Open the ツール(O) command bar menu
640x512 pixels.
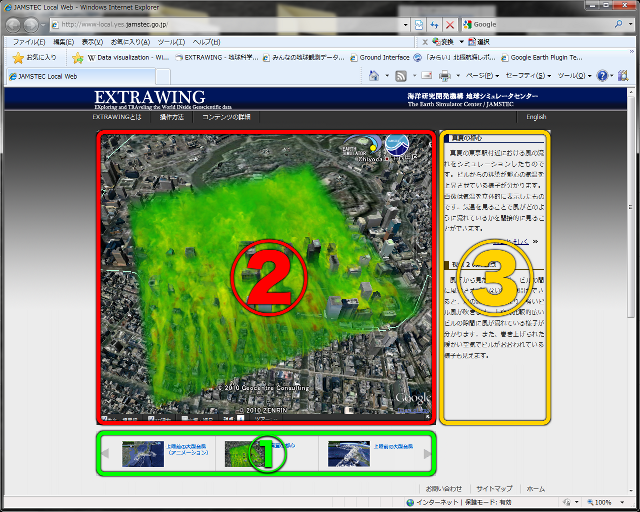coord(574,76)
